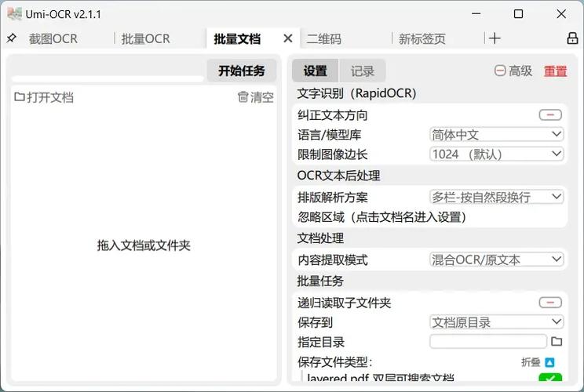Click 重置 to reset settings
The width and height of the screenshot is (584, 392).
(555, 71)
